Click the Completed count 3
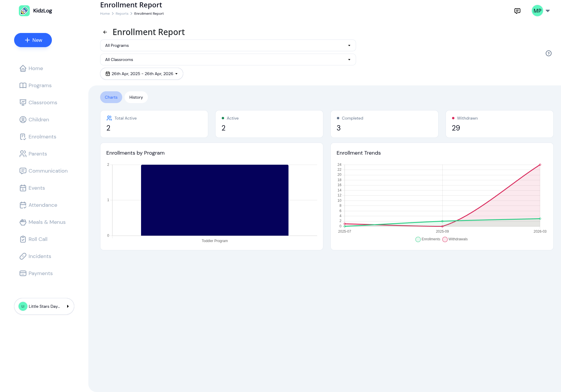Screen dimensions: 561x392 339,128
